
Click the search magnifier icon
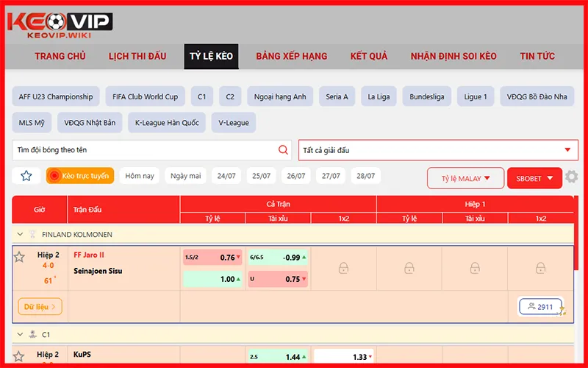tap(284, 149)
